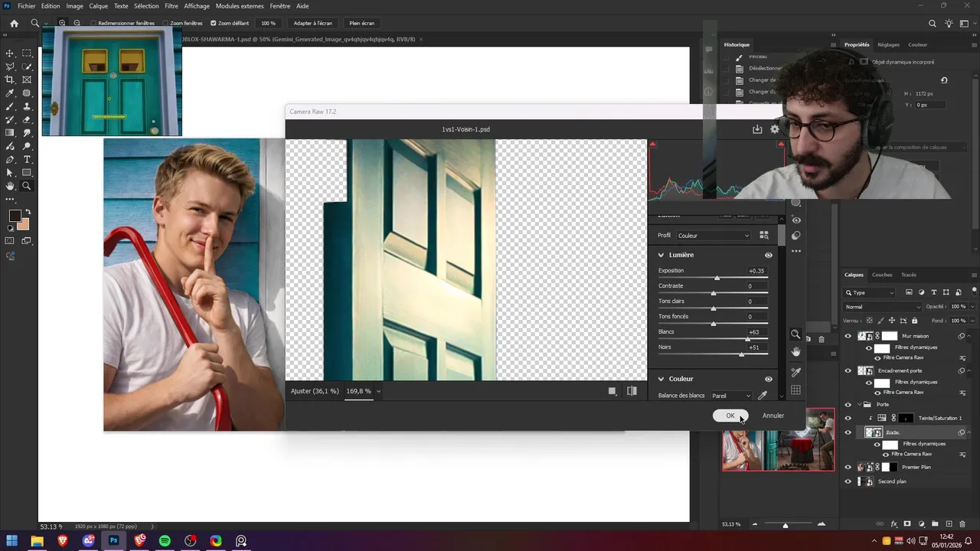The image size is (980, 551).
Task: Open the Affichage menu
Action: [197, 6]
